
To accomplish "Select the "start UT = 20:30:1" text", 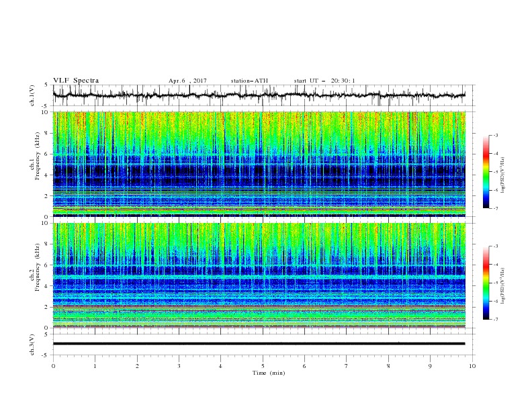I will [x=324, y=81].
